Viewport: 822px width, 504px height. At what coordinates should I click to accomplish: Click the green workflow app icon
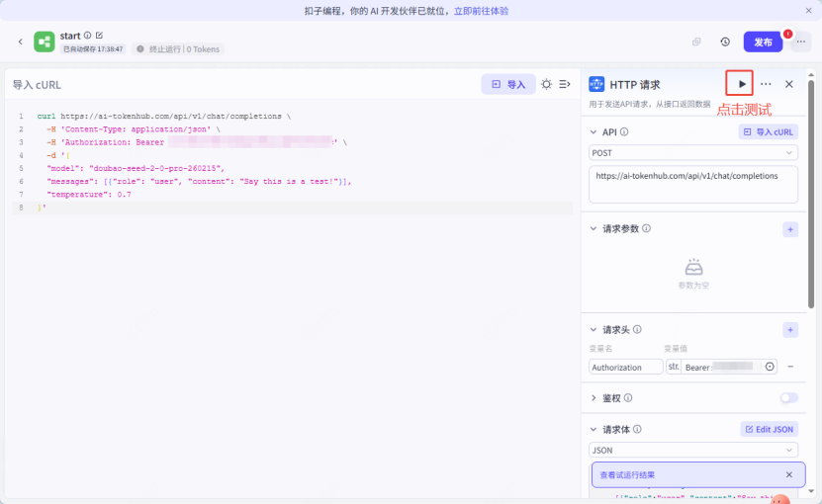click(x=45, y=42)
